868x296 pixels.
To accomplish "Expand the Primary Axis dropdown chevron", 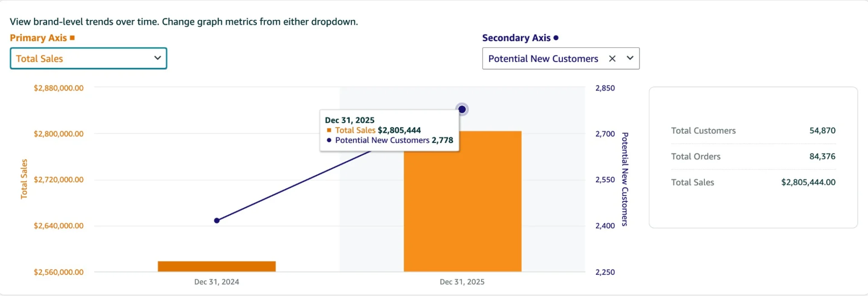I will pyautogui.click(x=157, y=58).
